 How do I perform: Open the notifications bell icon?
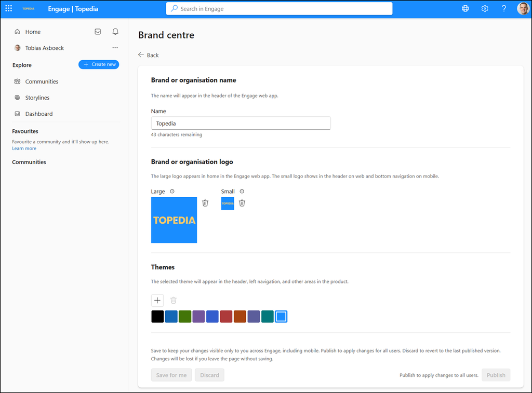click(x=115, y=32)
